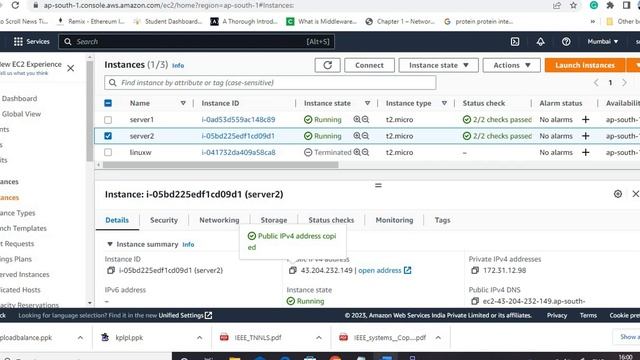The width and height of the screenshot is (640, 360).
Task: Open AWS CloudShell icon in header
Action: [515, 42]
